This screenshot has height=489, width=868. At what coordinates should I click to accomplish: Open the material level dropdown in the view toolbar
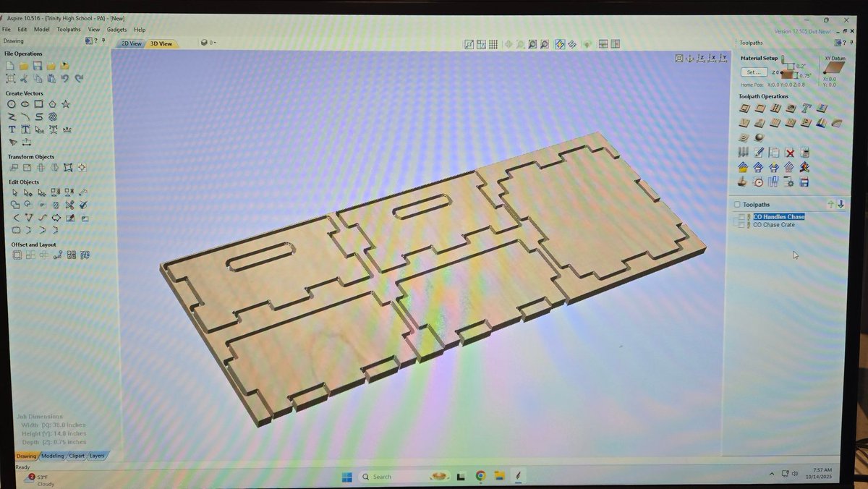pyautogui.click(x=208, y=43)
